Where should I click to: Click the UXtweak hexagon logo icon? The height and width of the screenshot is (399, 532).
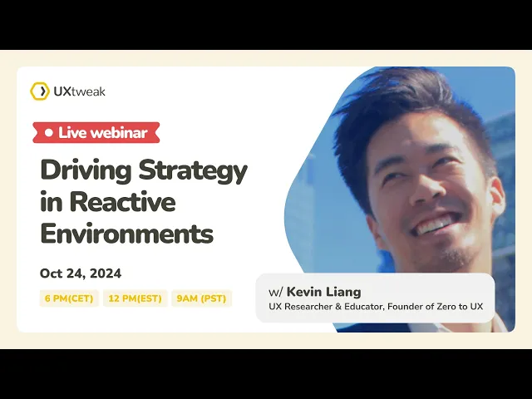click(x=40, y=91)
